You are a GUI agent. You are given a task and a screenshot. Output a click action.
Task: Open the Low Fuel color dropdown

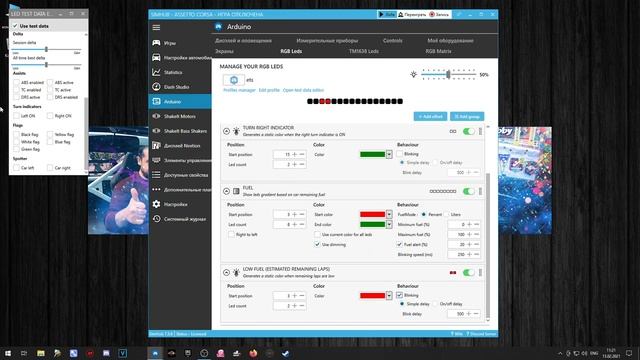(x=389, y=296)
